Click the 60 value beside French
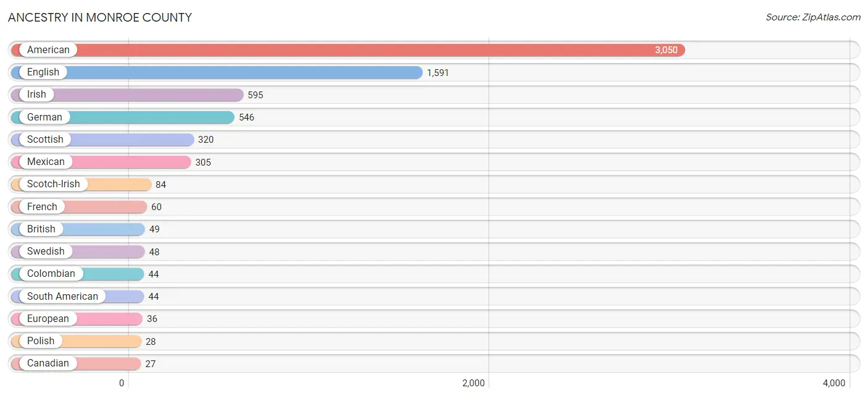Image resolution: width=868 pixels, height=398 pixels. [156, 207]
